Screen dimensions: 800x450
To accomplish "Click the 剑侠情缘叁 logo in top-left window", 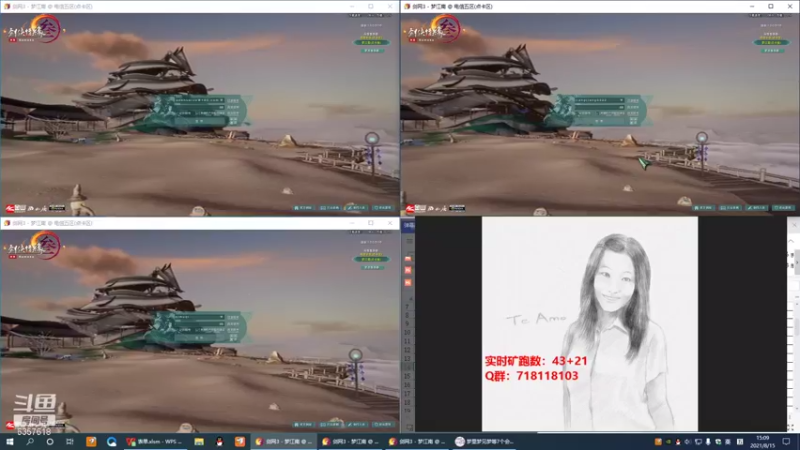I will [x=35, y=30].
